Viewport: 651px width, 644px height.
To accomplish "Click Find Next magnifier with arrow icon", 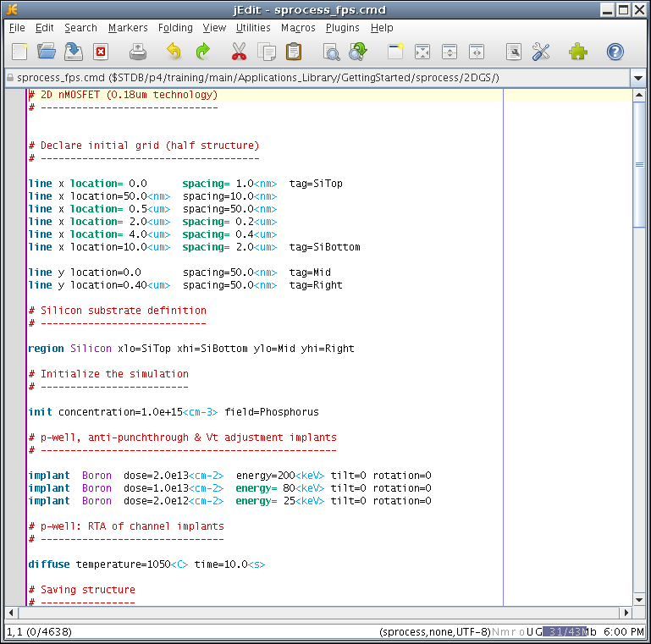I will coord(358,52).
